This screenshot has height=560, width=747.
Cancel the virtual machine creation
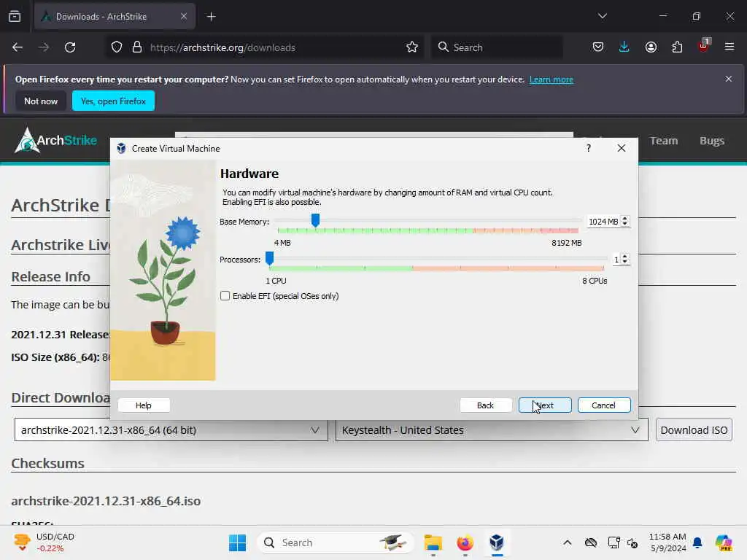pyautogui.click(x=603, y=405)
